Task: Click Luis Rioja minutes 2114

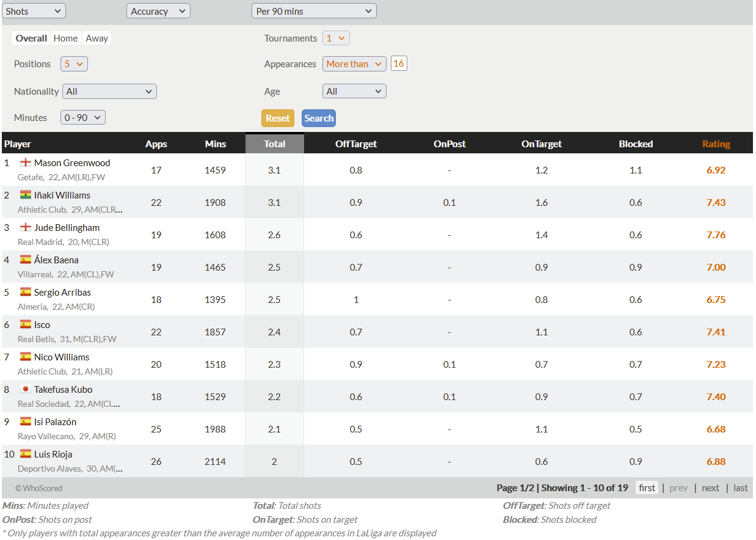Action: pyautogui.click(x=216, y=462)
